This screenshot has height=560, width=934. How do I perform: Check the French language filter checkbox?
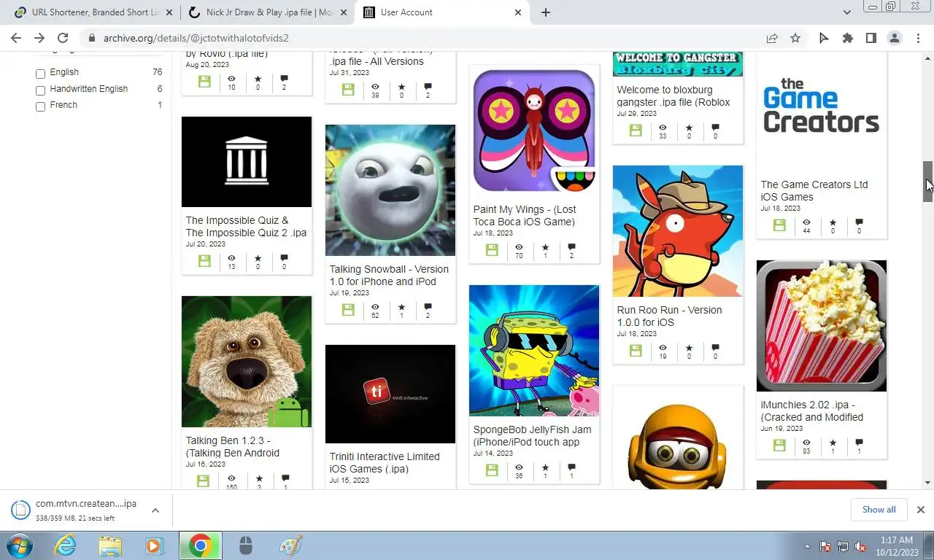click(x=40, y=106)
